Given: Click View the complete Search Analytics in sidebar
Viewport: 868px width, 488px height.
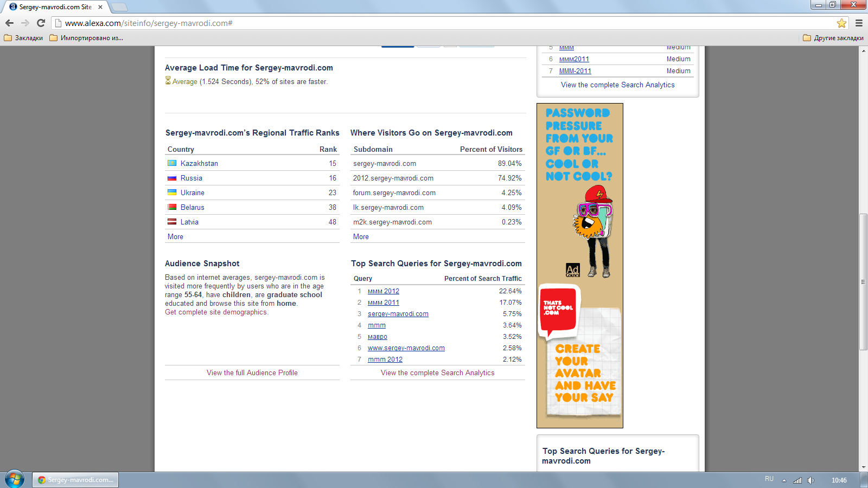Looking at the screenshot, I should (x=618, y=85).
